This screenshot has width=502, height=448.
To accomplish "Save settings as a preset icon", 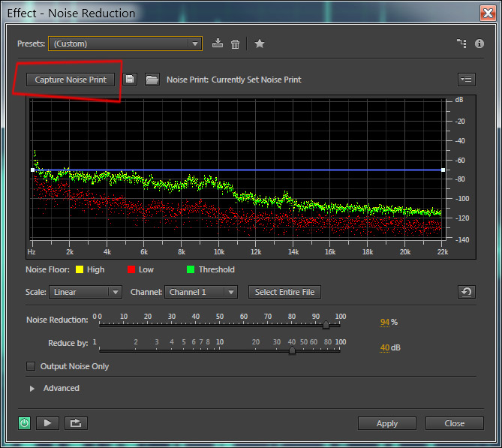I will tap(218, 44).
